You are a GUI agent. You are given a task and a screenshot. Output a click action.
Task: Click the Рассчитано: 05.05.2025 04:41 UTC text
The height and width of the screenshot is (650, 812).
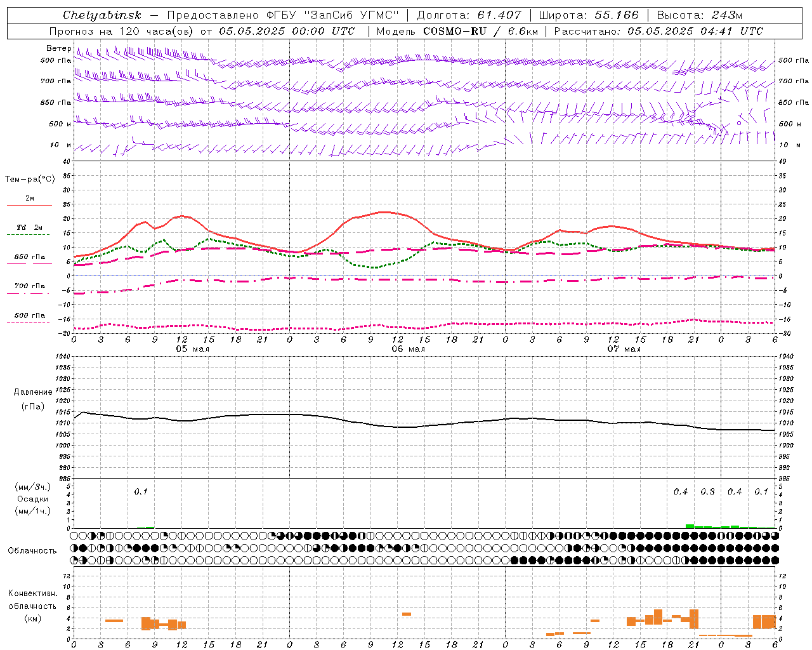click(x=658, y=31)
